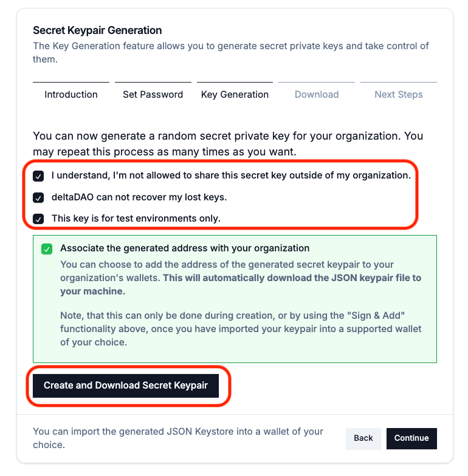This screenshot has width=468, height=476.
Task: Jump to the Next Steps tab
Action: (x=398, y=95)
